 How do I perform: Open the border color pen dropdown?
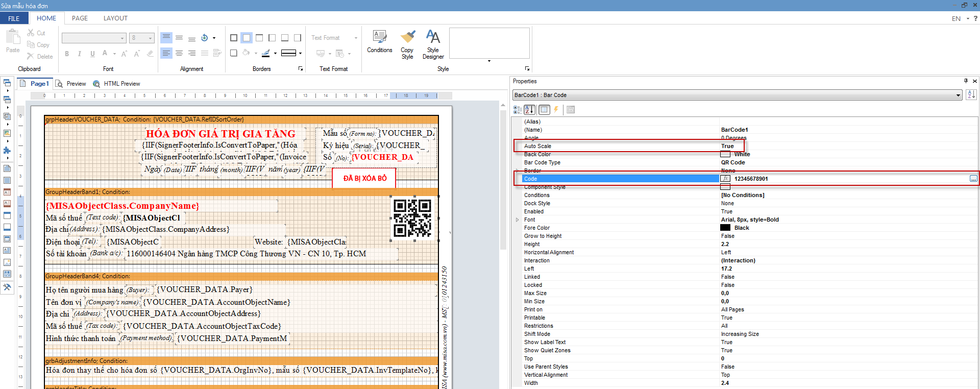276,53
